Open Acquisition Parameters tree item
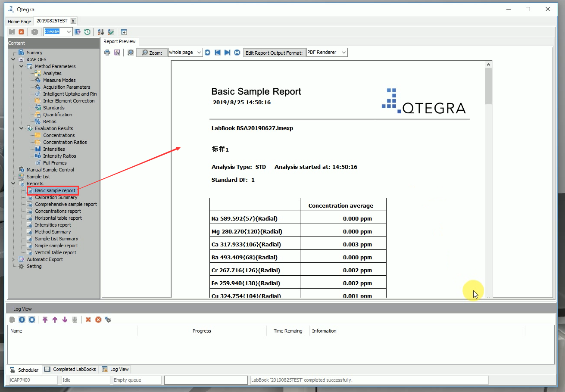565x392 pixels. coord(66,87)
